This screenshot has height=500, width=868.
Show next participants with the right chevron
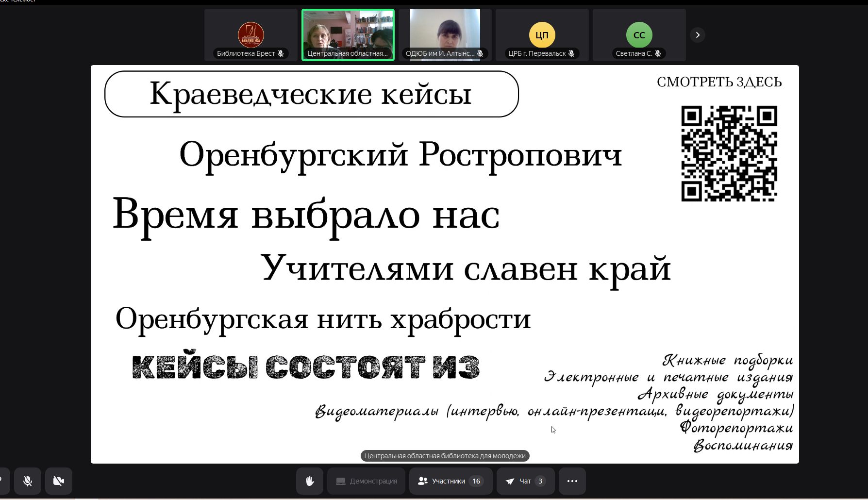[698, 35]
